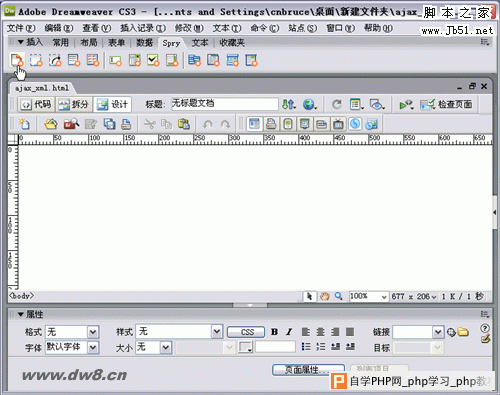Click the CSS button
Screen dimensions: 500x395
click(246, 332)
